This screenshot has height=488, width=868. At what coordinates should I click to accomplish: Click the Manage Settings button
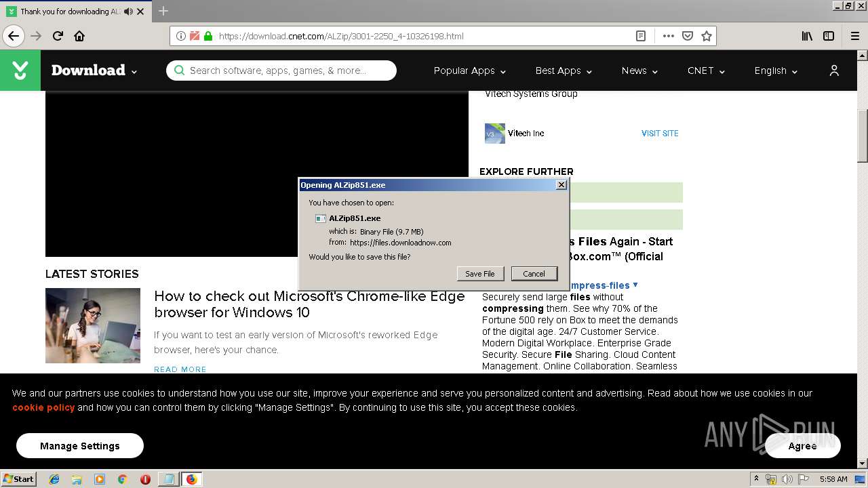(x=80, y=446)
